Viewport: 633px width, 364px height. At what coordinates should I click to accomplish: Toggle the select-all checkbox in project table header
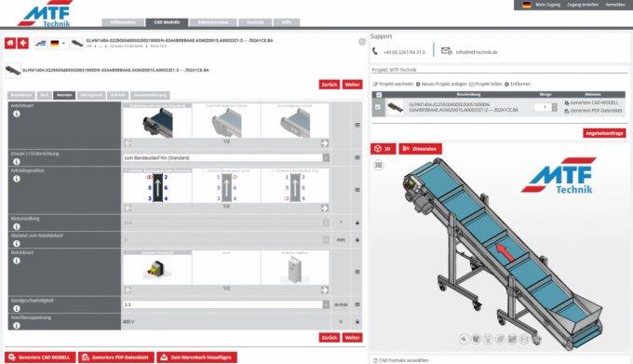pos(379,95)
